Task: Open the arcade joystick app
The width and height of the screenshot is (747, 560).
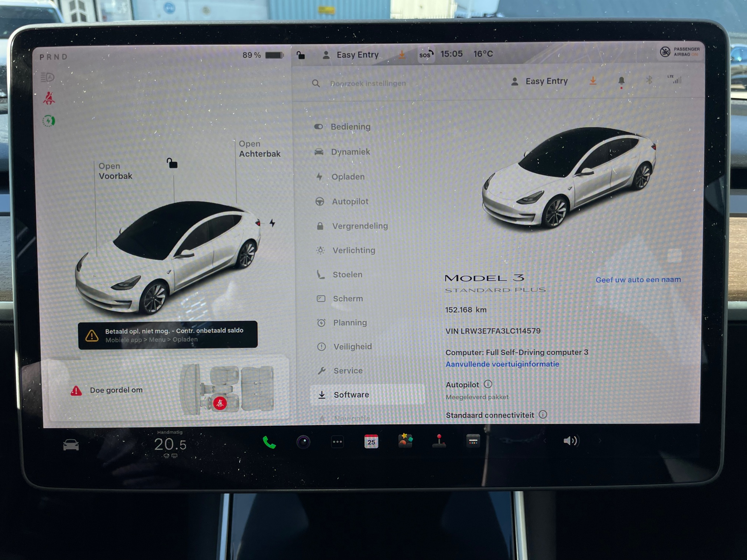Action: (x=439, y=441)
